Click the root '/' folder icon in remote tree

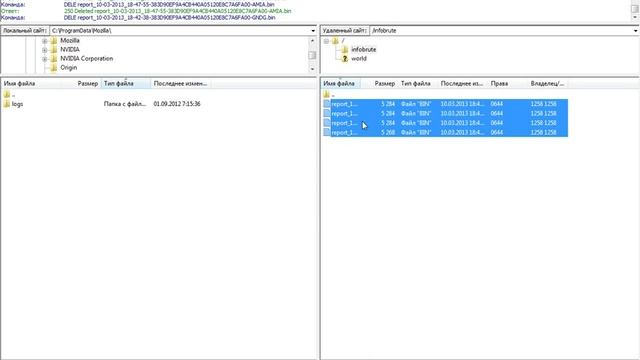[x=336, y=41]
